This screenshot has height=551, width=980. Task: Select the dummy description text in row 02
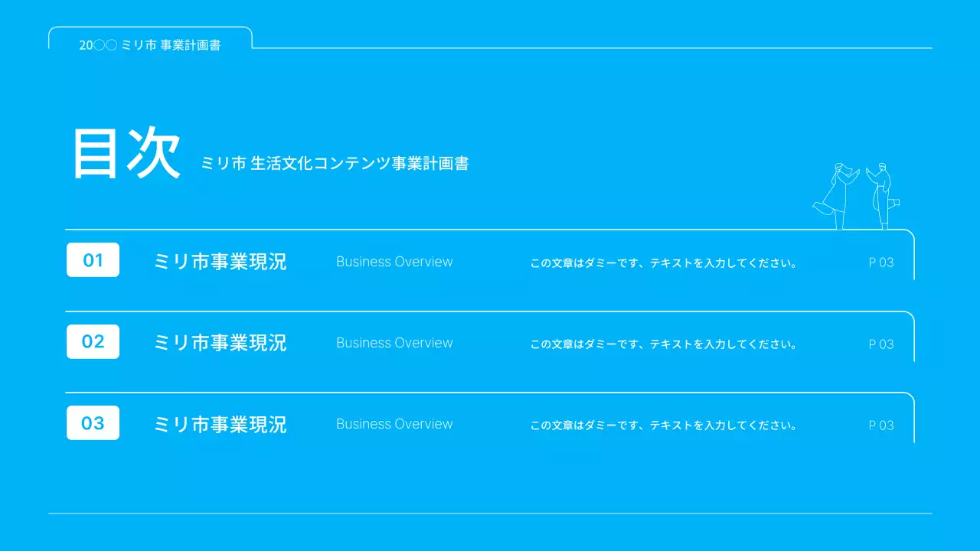(664, 344)
